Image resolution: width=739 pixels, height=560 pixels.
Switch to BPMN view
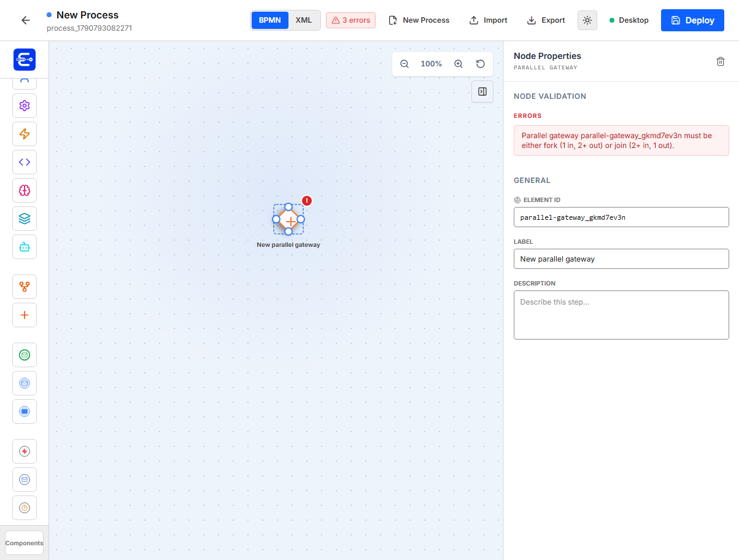[x=270, y=20]
